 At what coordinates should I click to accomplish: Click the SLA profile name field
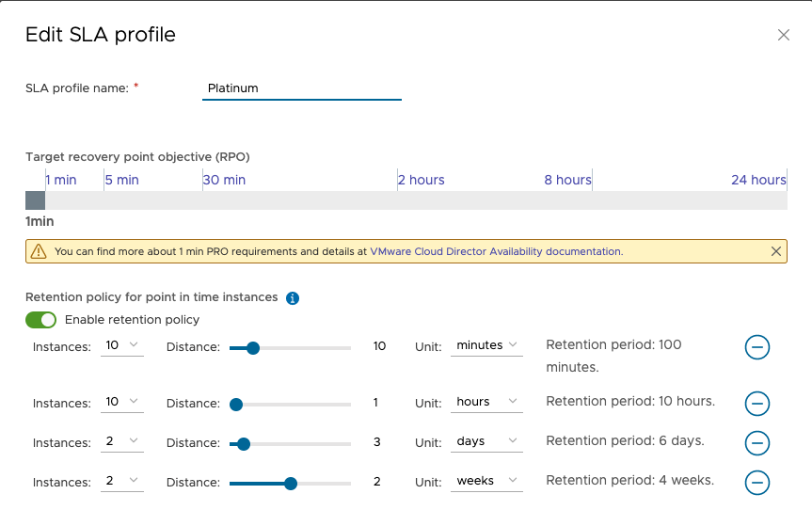click(x=301, y=88)
